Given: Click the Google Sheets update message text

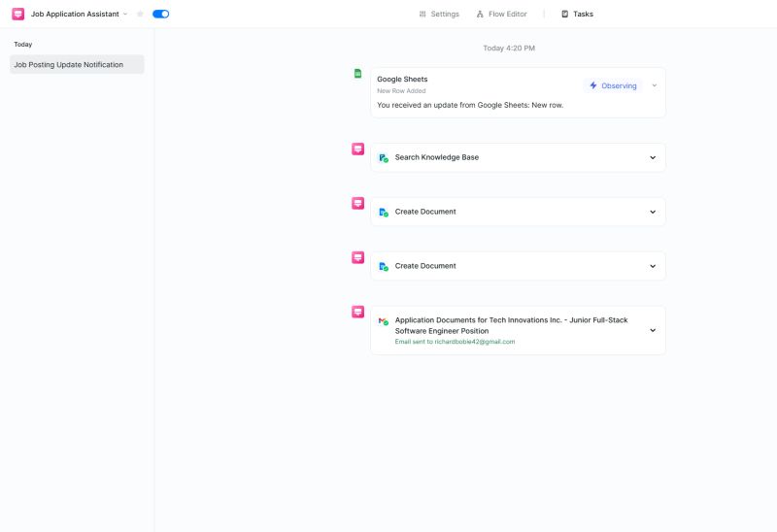Looking at the screenshot, I should pos(470,105).
